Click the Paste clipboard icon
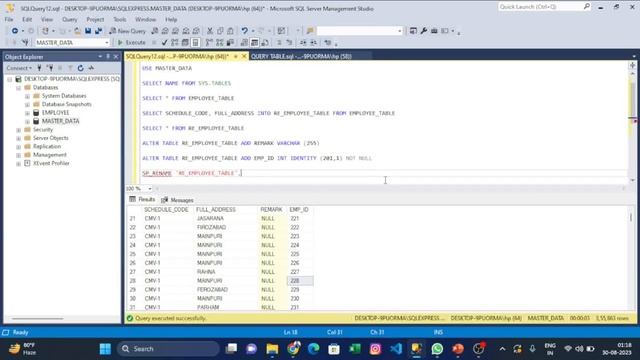This screenshot has height=360, width=640. 230,31
